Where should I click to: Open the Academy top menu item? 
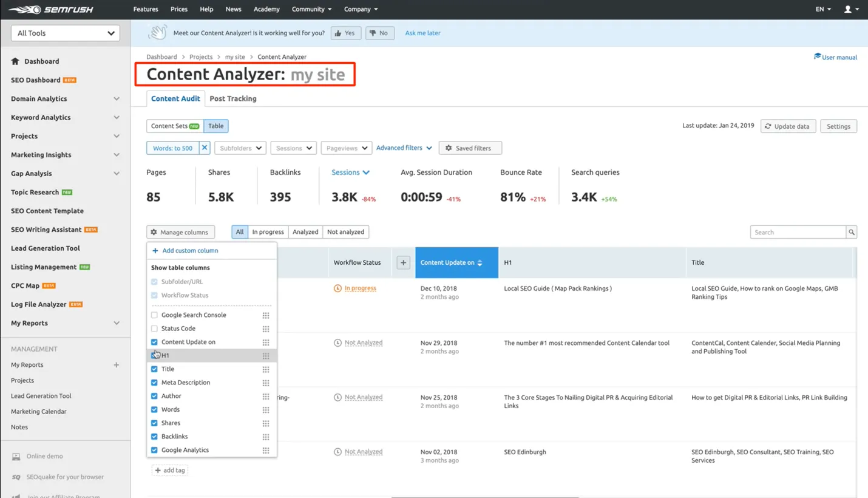tap(266, 9)
